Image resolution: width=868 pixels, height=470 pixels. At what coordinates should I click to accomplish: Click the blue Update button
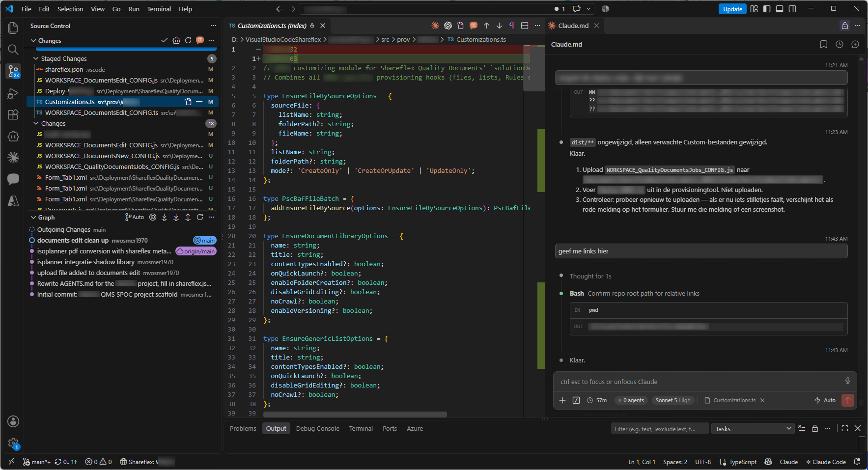tap(732, 9)
